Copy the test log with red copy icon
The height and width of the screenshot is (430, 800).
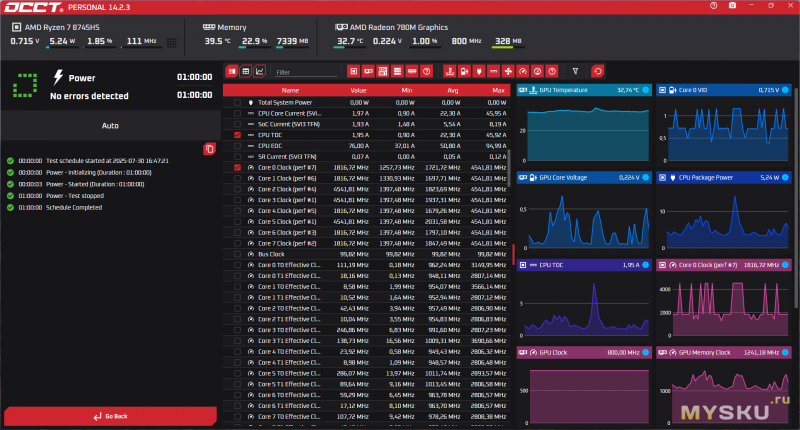209,149
